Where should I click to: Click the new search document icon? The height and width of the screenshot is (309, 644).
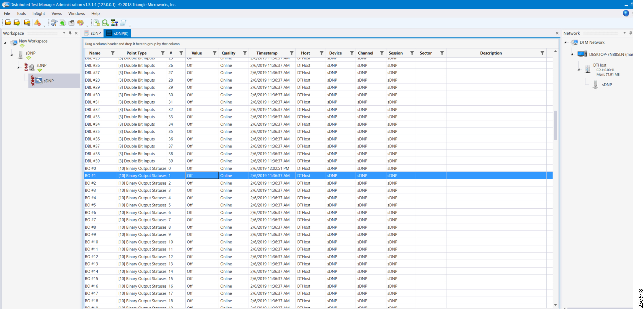click(x=97, y=23)
